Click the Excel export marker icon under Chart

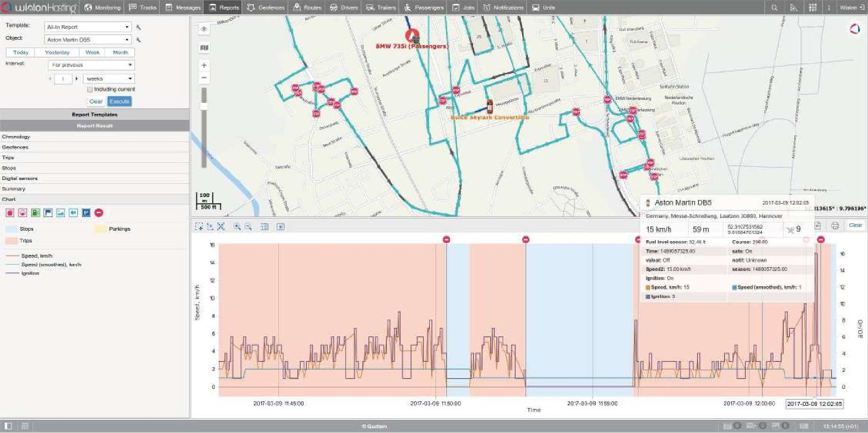click(35, 213)
